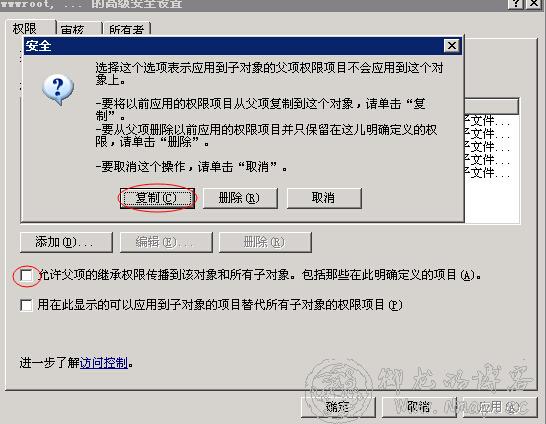546x424 pixels.
Task: Toggle the 允许父项的继承权限传播 checkbox
Action: pos(26,276)
